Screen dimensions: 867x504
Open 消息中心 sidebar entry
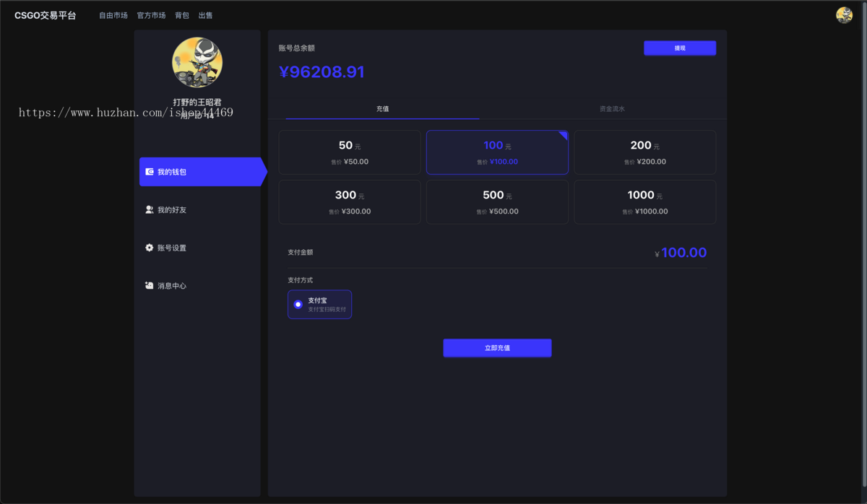click(x=197, y=286)
